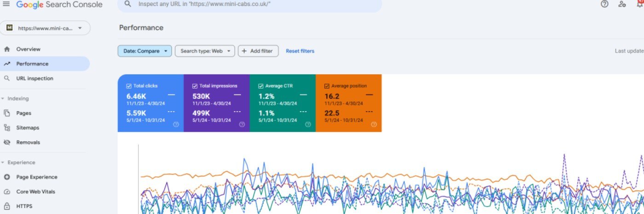
Task: Focus the Inspect any URL search field
Action: 249,4
